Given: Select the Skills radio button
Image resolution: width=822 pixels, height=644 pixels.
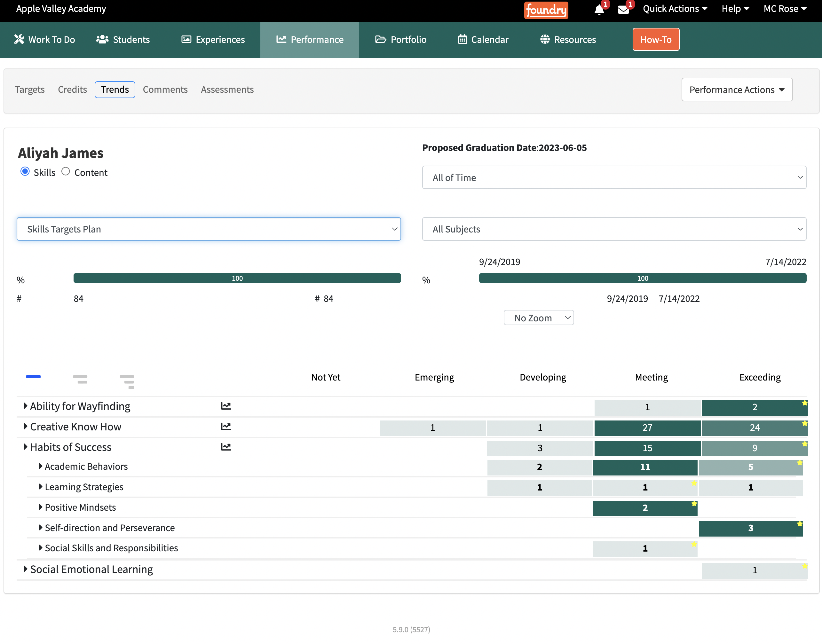Looking at the screenshot, I should coord(25,172).
